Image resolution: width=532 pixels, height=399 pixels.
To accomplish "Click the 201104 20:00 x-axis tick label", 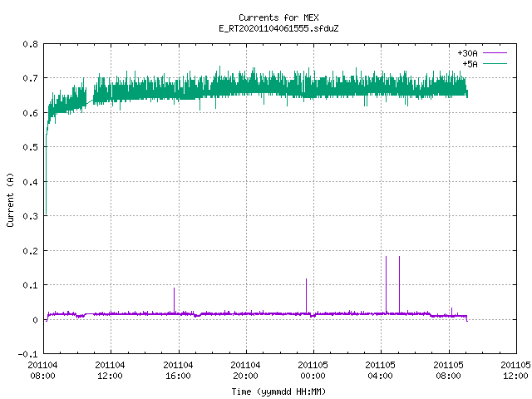I will point(245,370).
